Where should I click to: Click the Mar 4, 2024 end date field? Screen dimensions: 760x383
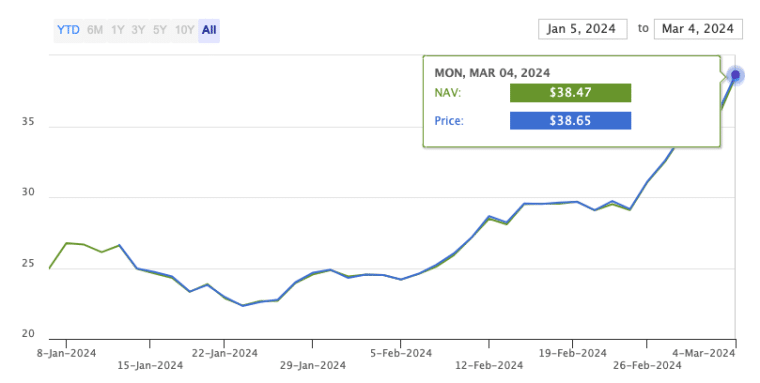click(698, 29)
